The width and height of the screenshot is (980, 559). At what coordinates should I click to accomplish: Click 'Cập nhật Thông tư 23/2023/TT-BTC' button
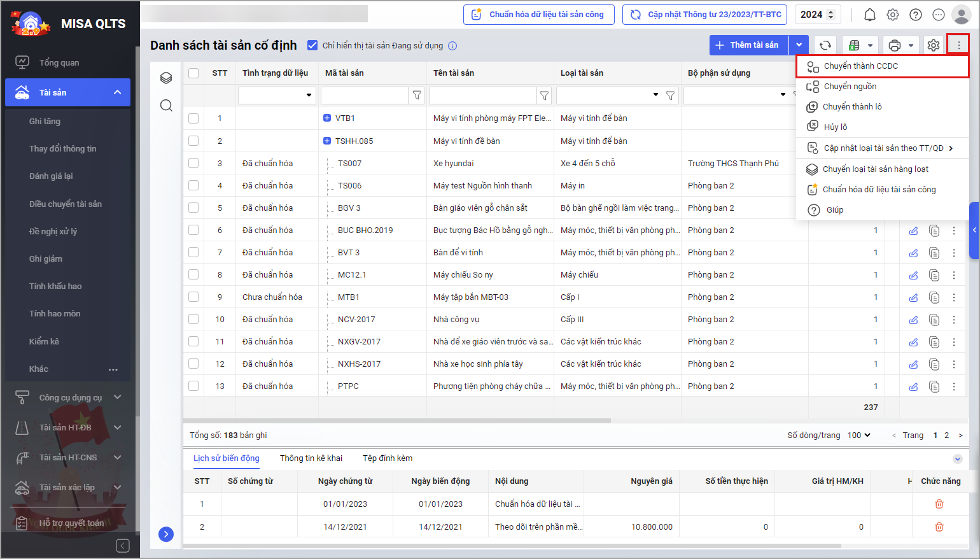704,15
